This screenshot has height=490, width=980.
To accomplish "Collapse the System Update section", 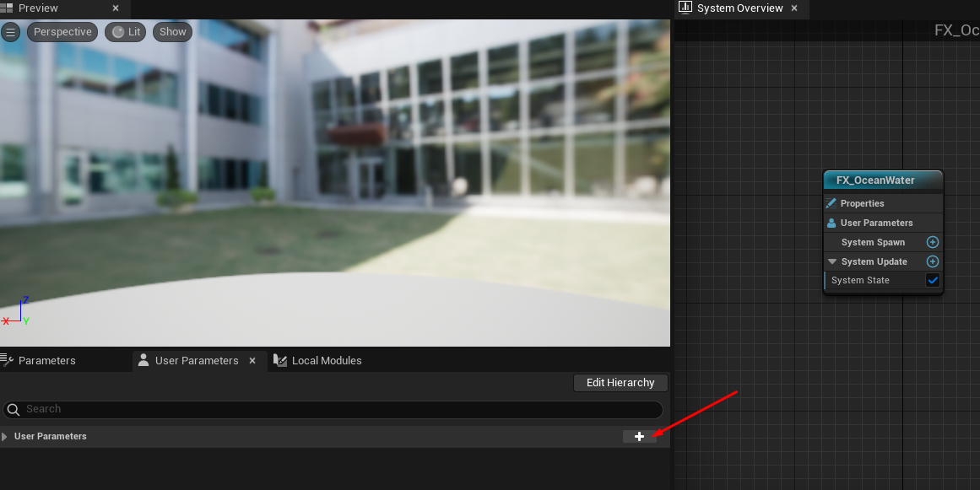I will [832, 261].
